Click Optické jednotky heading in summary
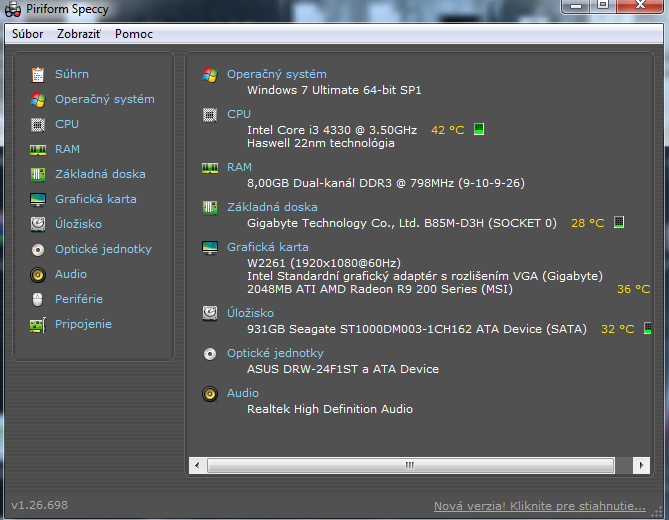 pyautogui.click(x=275, y=353)
